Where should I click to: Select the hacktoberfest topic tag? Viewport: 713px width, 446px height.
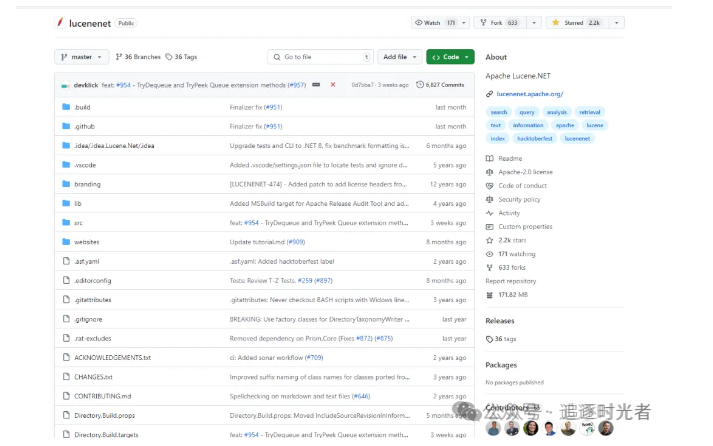tap(535, 139)
